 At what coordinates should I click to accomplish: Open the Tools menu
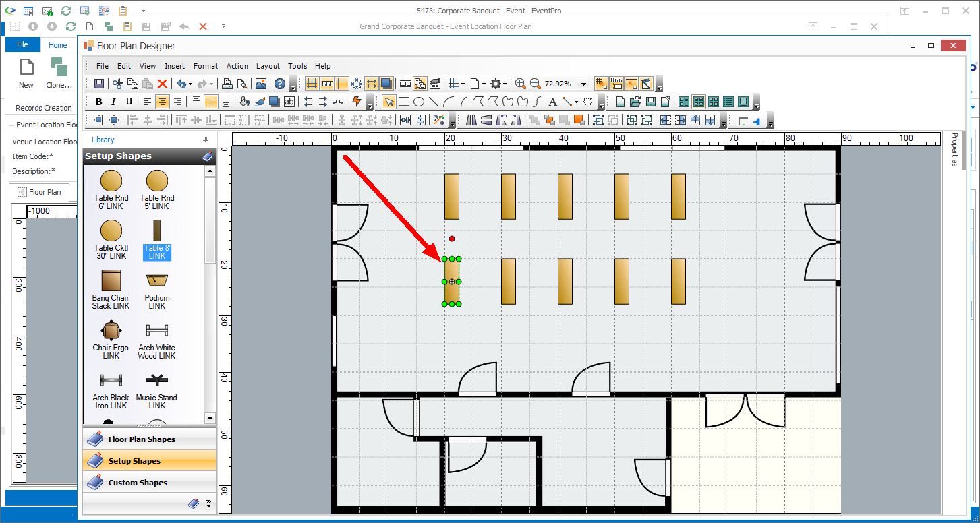(x=297, y=66)
